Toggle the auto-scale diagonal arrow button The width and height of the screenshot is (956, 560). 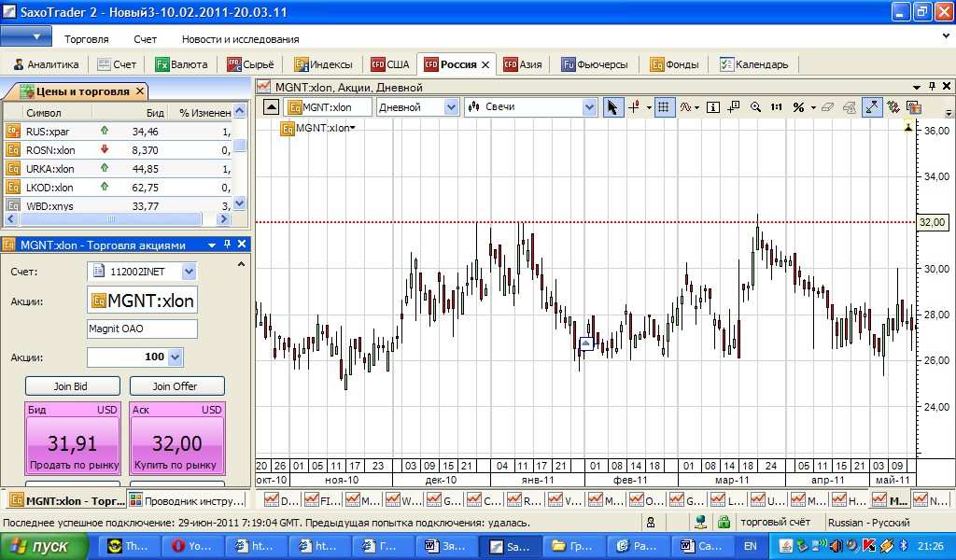click(x=871, y=107)
